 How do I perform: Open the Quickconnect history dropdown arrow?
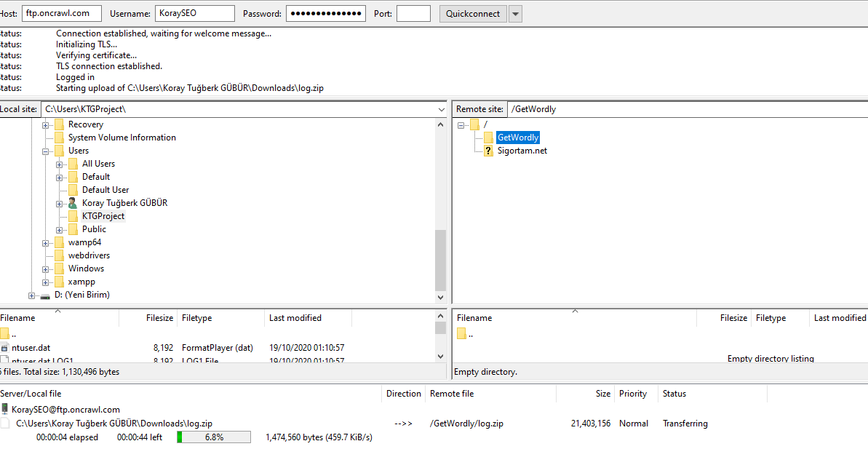point(515,14)
